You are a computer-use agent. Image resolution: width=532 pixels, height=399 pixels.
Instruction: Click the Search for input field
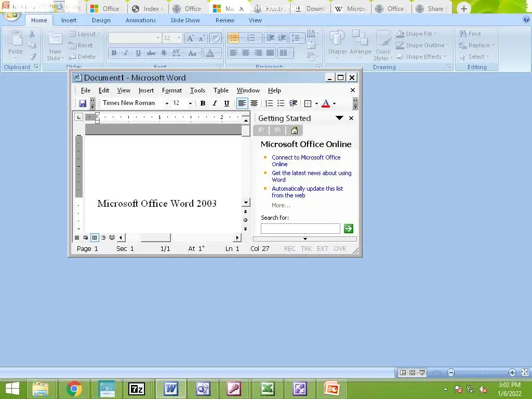[x=300, y=229]
